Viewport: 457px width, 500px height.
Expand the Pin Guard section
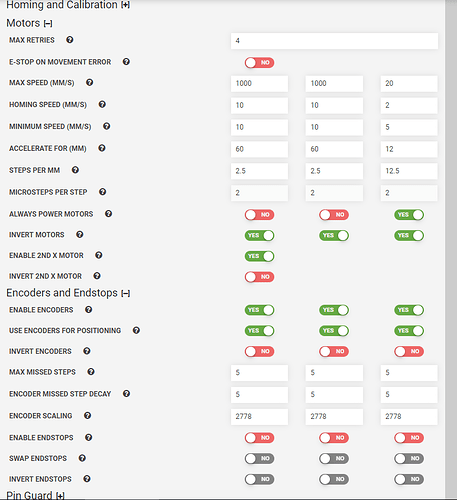click(x=60, y=496)
